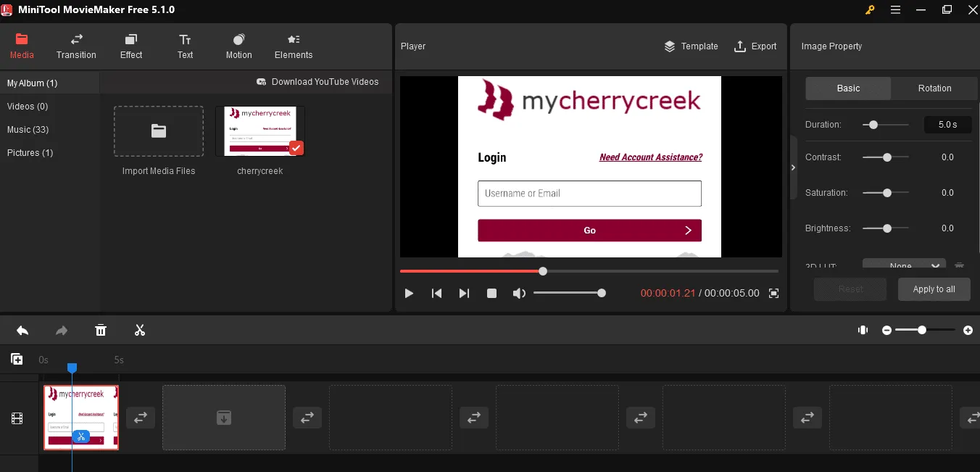980x472 pixels.
Task: Open the Transition tab
Action: (76, 46)
